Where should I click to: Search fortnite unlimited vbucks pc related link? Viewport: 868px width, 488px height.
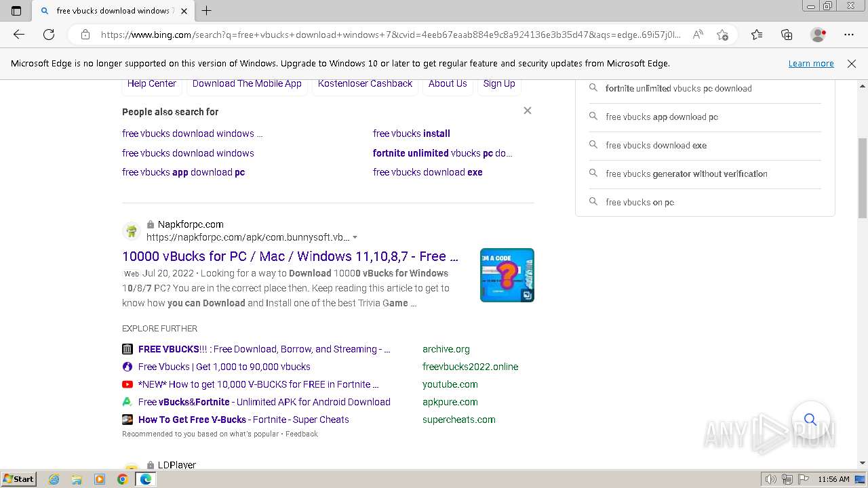tap(443, 153)
